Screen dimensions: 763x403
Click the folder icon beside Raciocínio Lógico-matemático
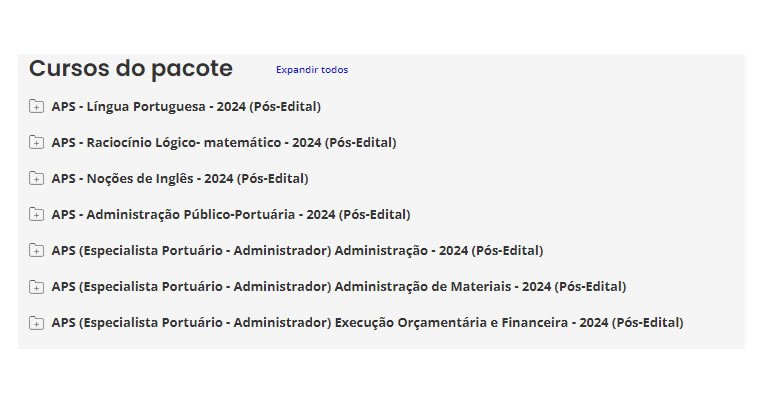[37, 142]
